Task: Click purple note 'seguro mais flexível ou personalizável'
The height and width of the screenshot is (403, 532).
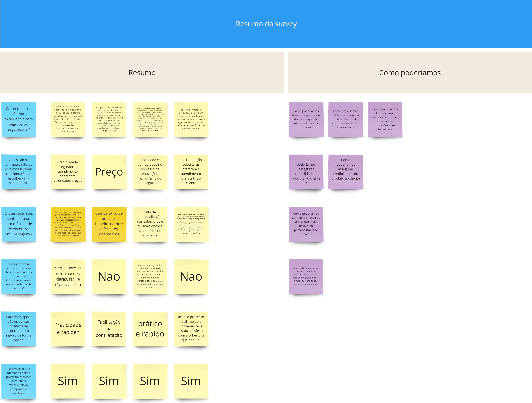Action: (306, 224)
